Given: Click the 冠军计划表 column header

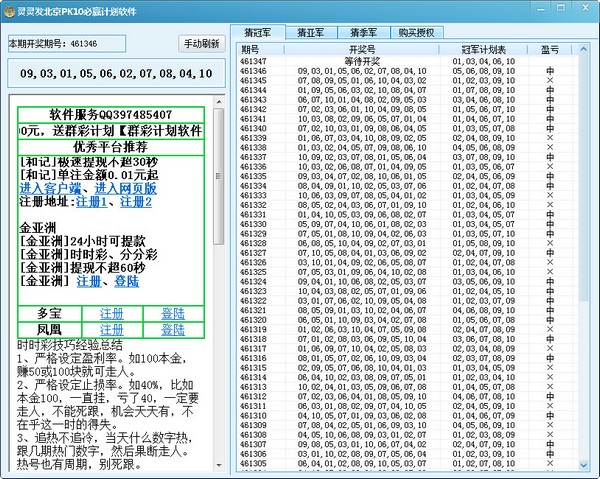Looking at the screenshot, I should click(484, 49).
